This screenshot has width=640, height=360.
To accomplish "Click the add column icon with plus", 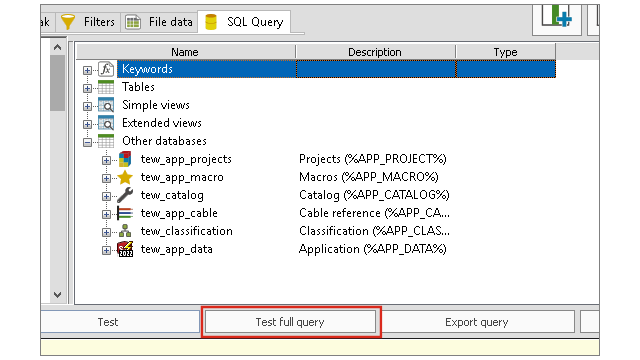I will pyautogui.click(x=557, y=17).
